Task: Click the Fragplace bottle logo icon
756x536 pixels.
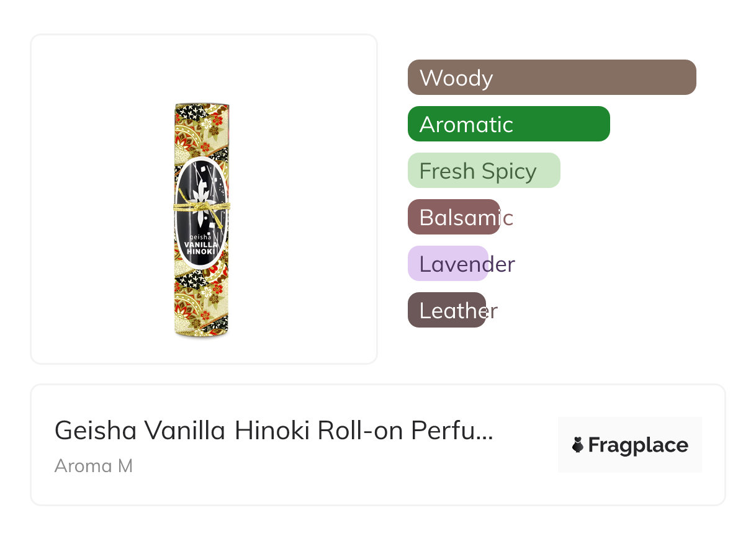Action: point(578,445)
